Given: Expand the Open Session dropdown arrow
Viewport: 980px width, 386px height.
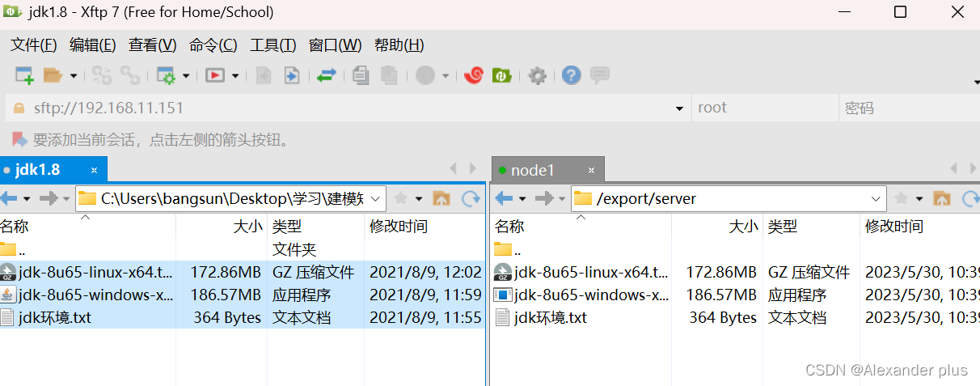Looking at the screenshot, I should (x=74, y=76).
